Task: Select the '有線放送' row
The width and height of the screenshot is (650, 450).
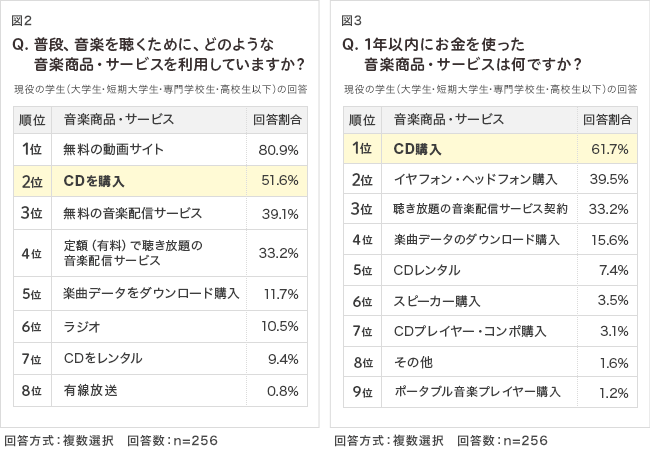Action: pyautogui.click(x=90, y=389)
